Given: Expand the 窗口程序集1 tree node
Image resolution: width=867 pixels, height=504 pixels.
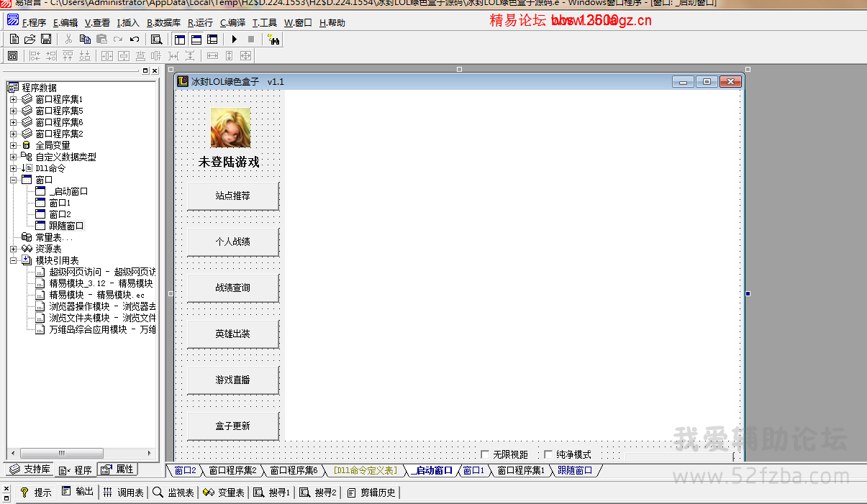Looking at the screenshot, I should click(x=13, y=99).
